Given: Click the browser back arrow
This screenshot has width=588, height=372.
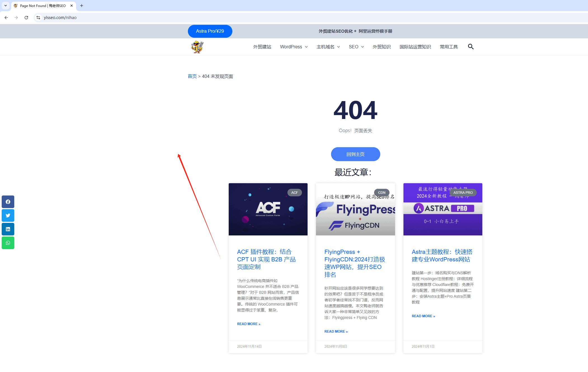Looking at the screenshot, I should pyautogui.click(x=6, y=17).
